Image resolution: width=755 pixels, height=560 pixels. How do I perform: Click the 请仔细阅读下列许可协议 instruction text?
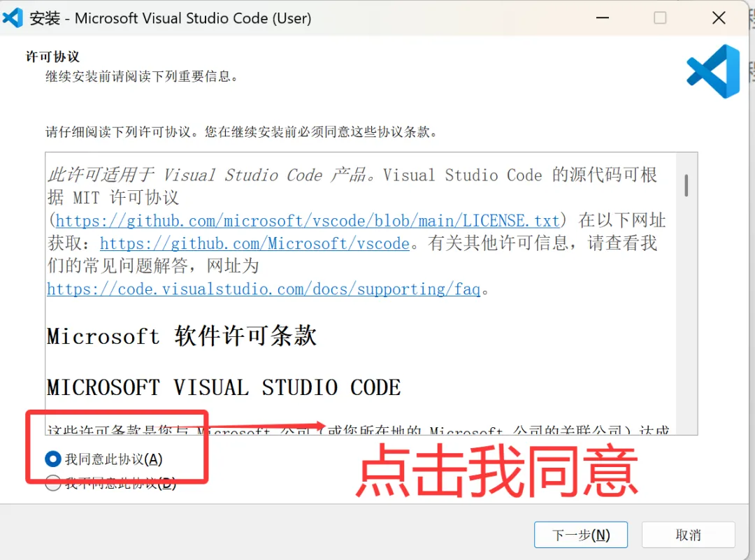pyautogui.click(x=241, y=131)
